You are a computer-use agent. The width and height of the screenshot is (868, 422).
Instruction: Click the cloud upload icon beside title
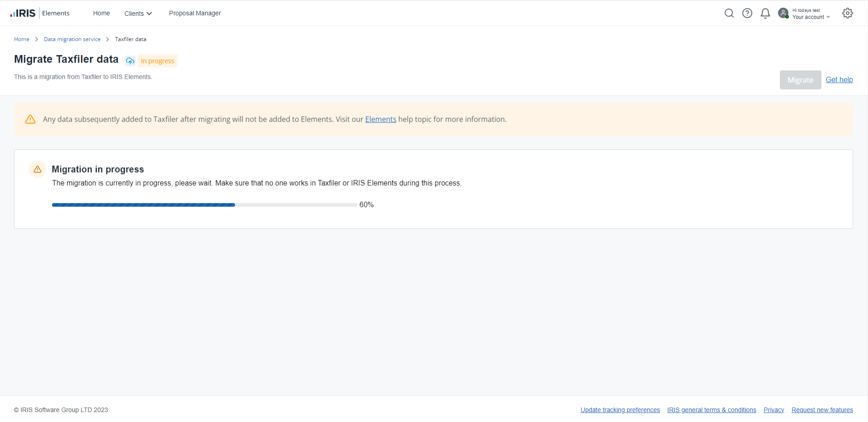[x=130, y=61]
